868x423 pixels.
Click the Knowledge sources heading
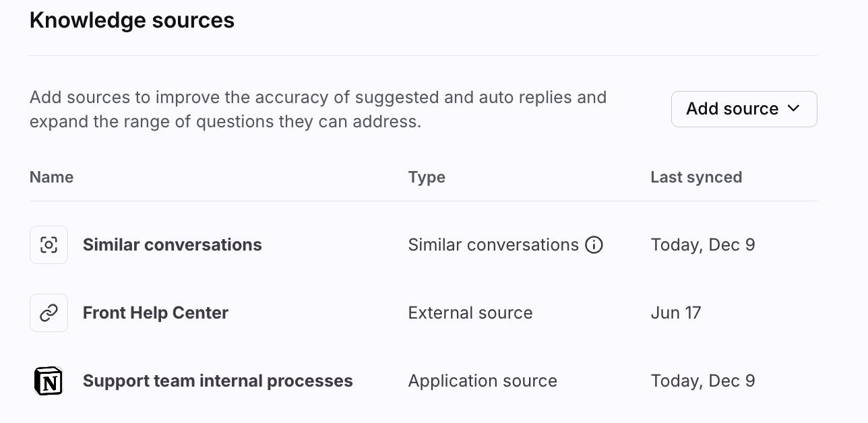pos(132,20)
